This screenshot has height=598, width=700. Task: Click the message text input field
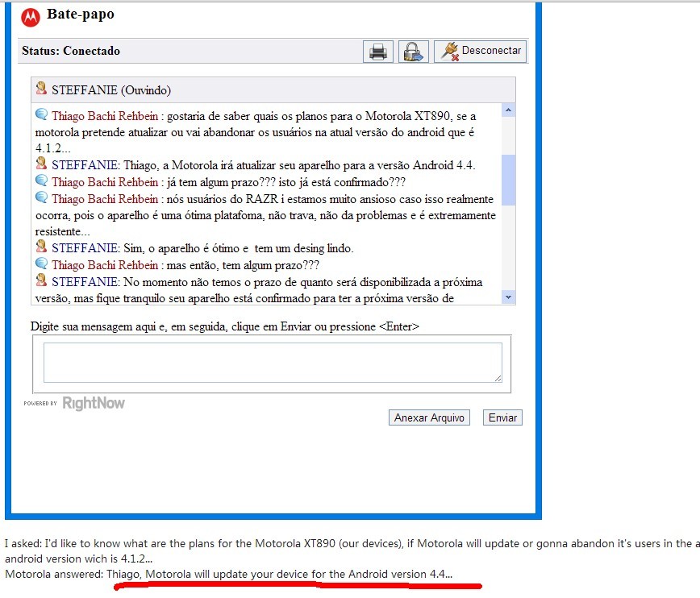pos(273,363)
